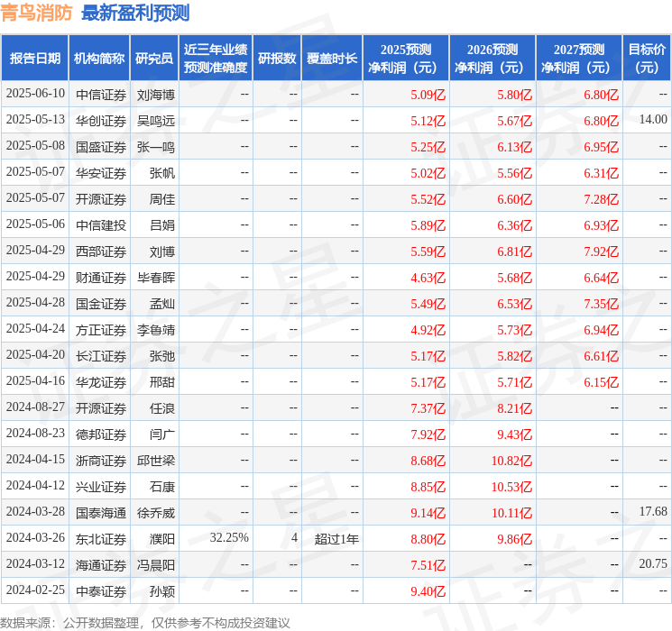This screenshot has height=631, width=672.
Task: Click the 超过1年 coverage duration cell
Action: coord(336,539)
